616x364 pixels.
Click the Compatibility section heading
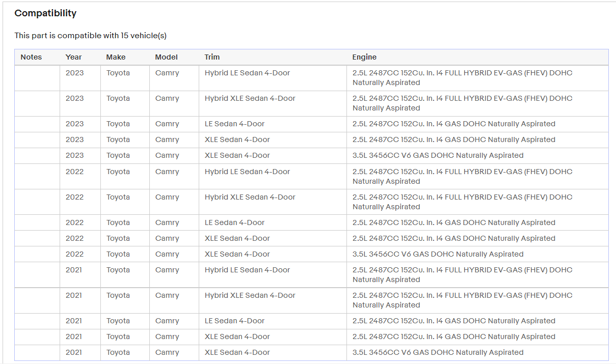tap(45, 13)
